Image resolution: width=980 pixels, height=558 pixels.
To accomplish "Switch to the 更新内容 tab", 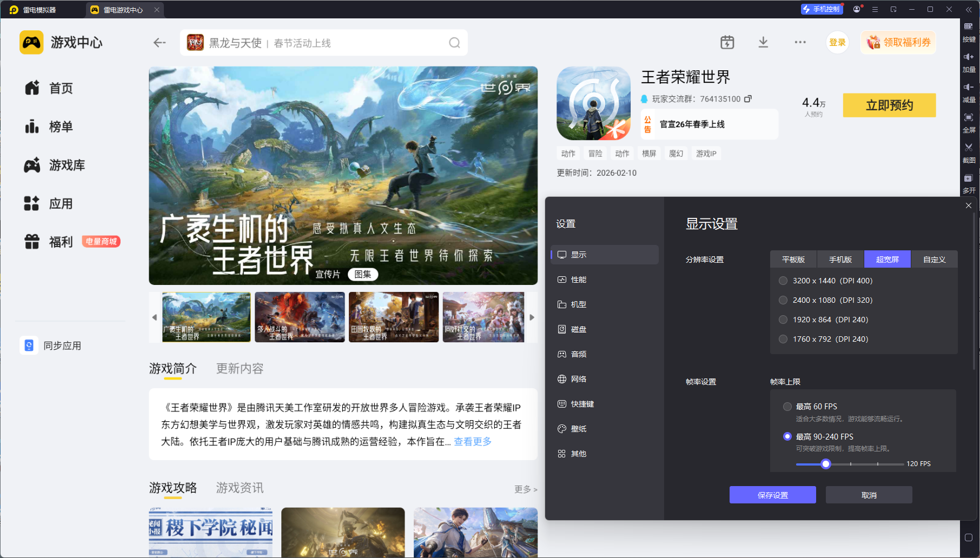I will point(240,369).
